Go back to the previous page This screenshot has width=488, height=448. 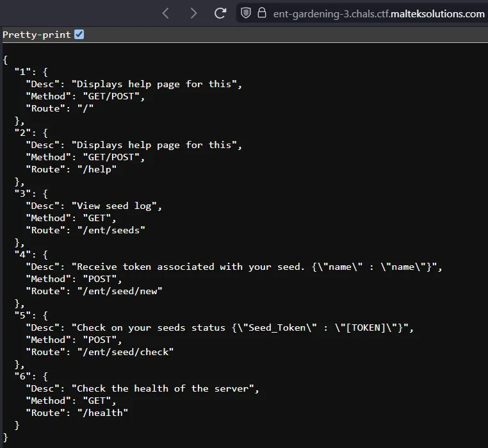pos(166,13)
